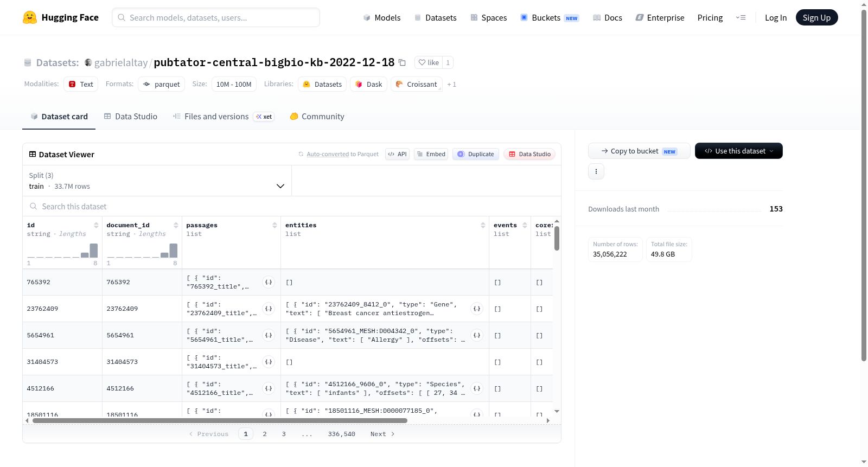Select the Dataset card tab

tap(59, 117)
